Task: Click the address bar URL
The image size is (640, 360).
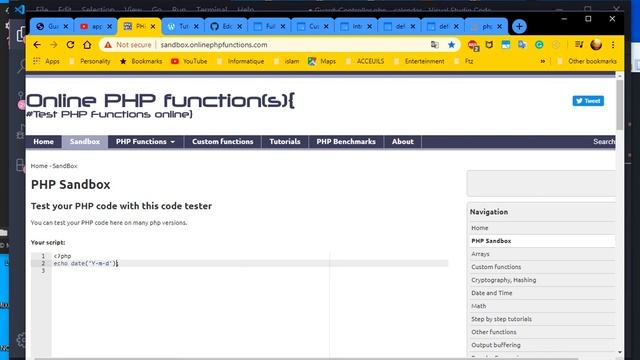Action: click(214, 45)
